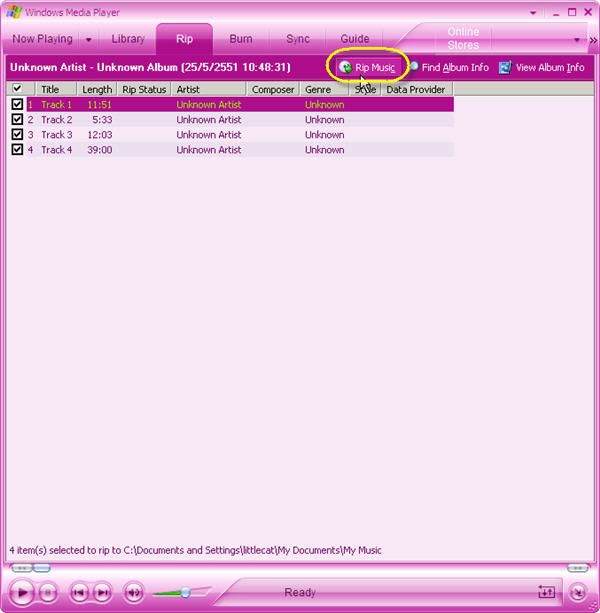Switch to the Now Playing tab
The image size is (600, 613).
click(x=42, y=39)
